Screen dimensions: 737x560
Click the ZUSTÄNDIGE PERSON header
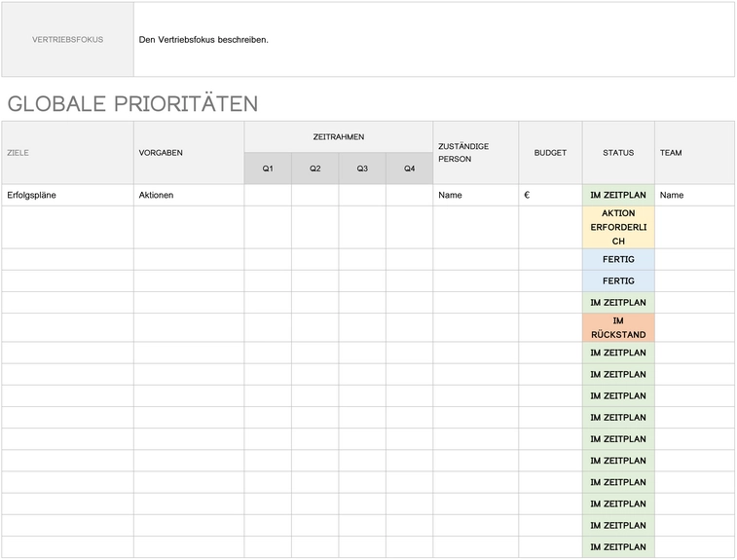[x=476, y=153]
